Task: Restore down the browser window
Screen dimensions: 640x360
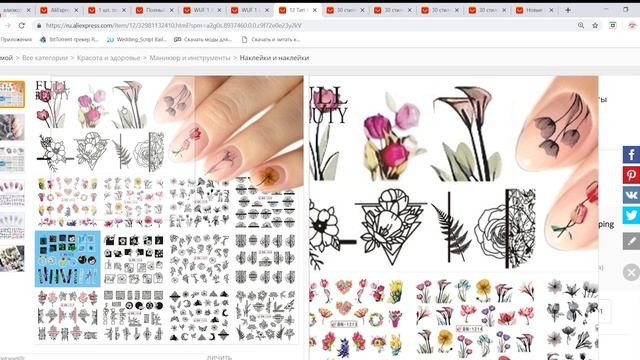Action: [x=626, y=9]
